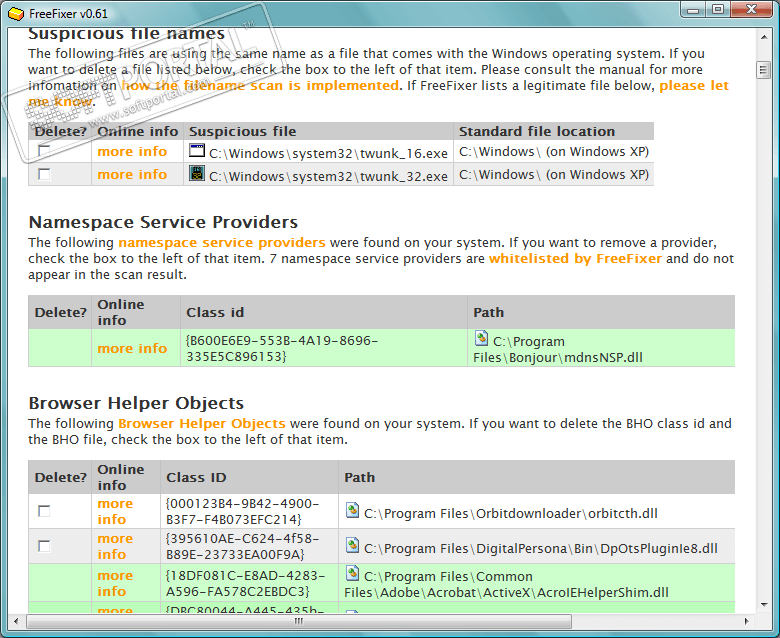Click the 'Standard file location' column header
This screenshot has width=780, height=638.
coord(537,131)
